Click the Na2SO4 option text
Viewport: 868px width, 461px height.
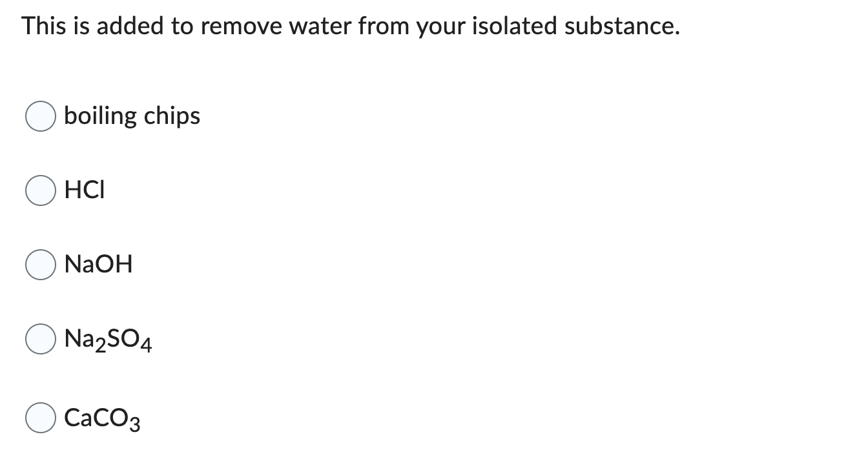(107, 338)
